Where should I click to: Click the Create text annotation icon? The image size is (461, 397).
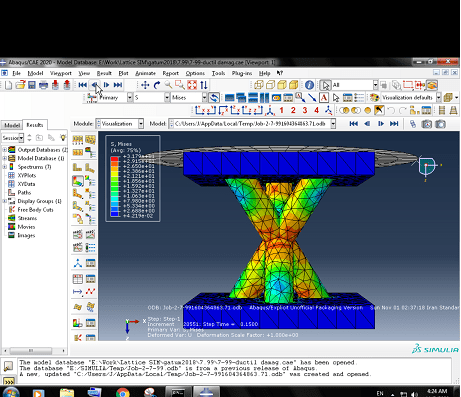click(324, 98)
